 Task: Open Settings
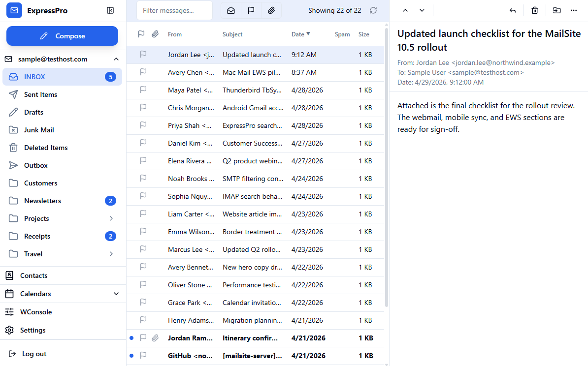pos(63,330)
